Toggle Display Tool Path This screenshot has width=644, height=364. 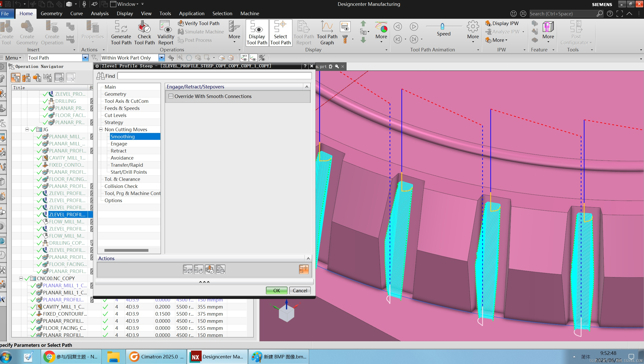[257, 33]
